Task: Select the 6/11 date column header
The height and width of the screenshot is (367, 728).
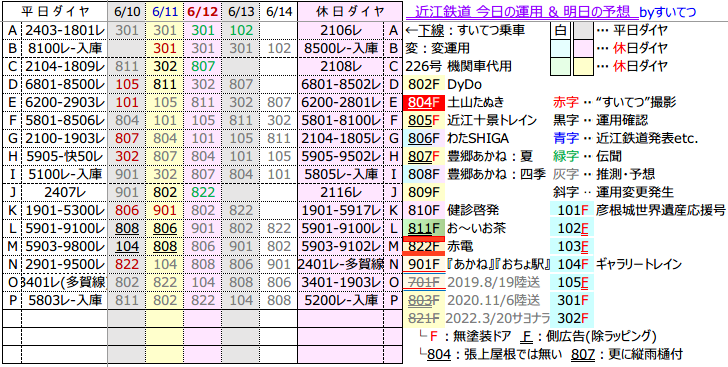Action: point(163,12)
